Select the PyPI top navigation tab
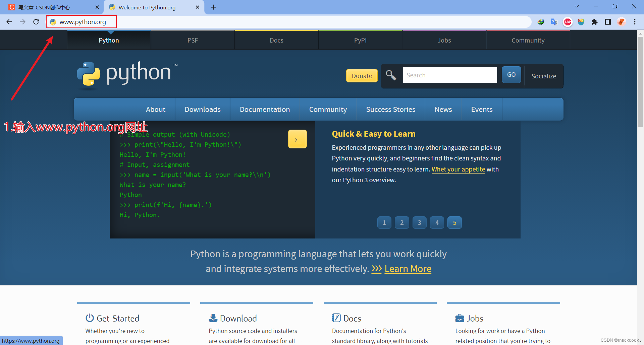 360,40
